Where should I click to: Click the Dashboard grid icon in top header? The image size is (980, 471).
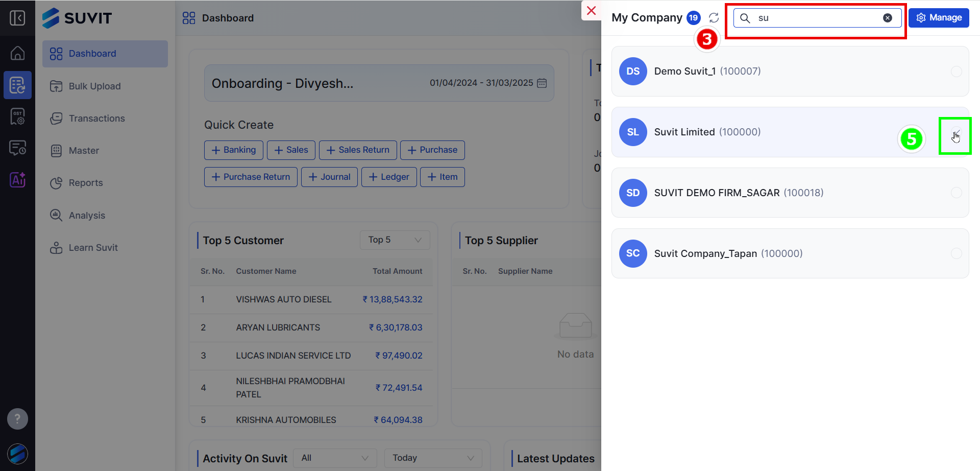[189, 18]
